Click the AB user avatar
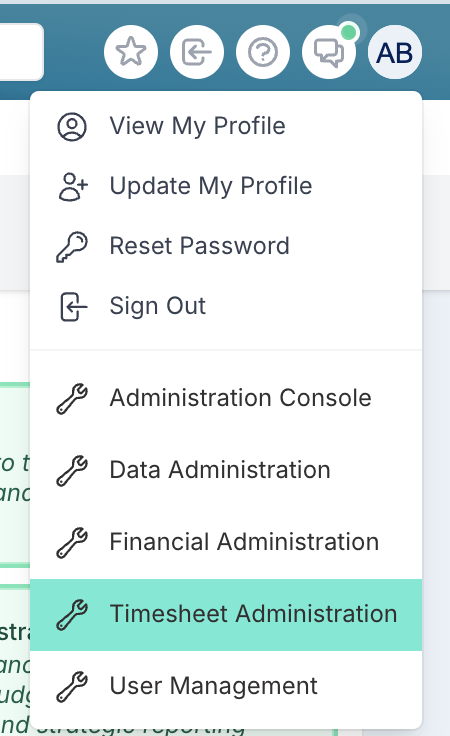 395,52
